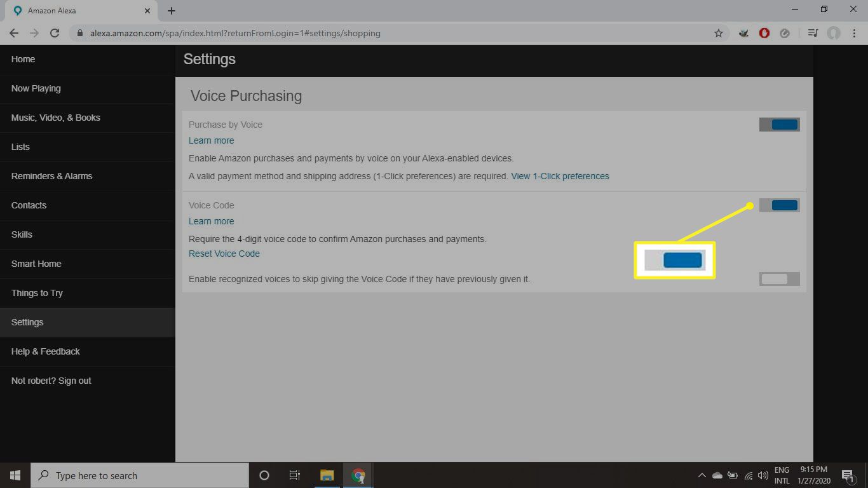
Task: Open Learn more under Voice Code
Action: tap(211, 221)
